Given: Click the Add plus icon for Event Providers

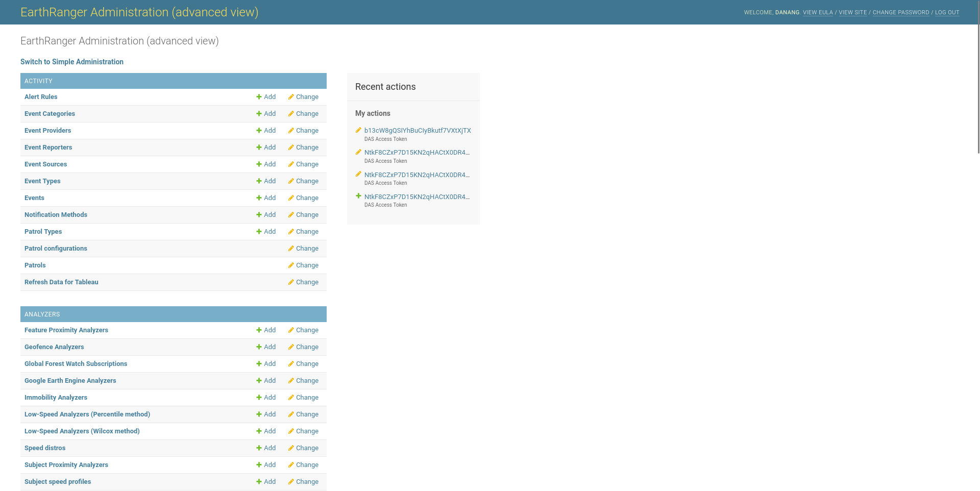Looking at the screenshot, I should (259, 131).
